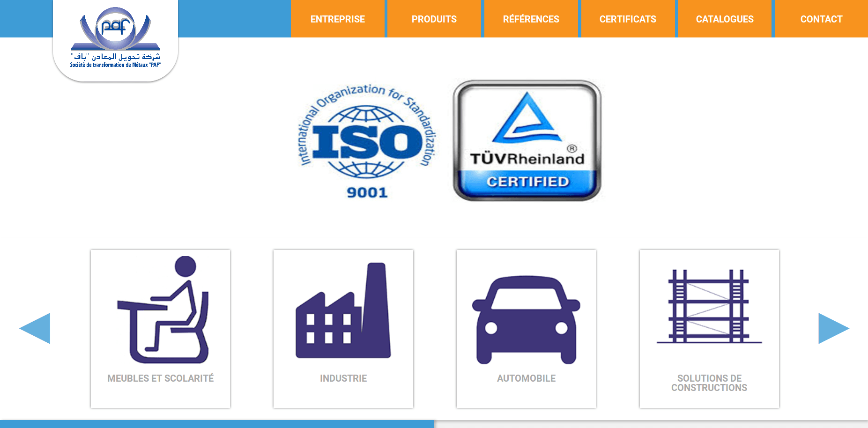Open the Automobile category label

tap(526, 378)
